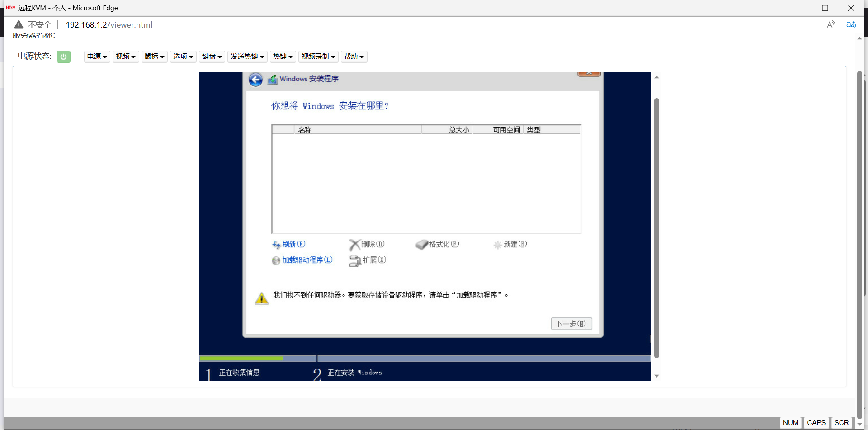Click the NUM lock indicator
Screen dimensions: 868x430
click(x=791, y=423)
